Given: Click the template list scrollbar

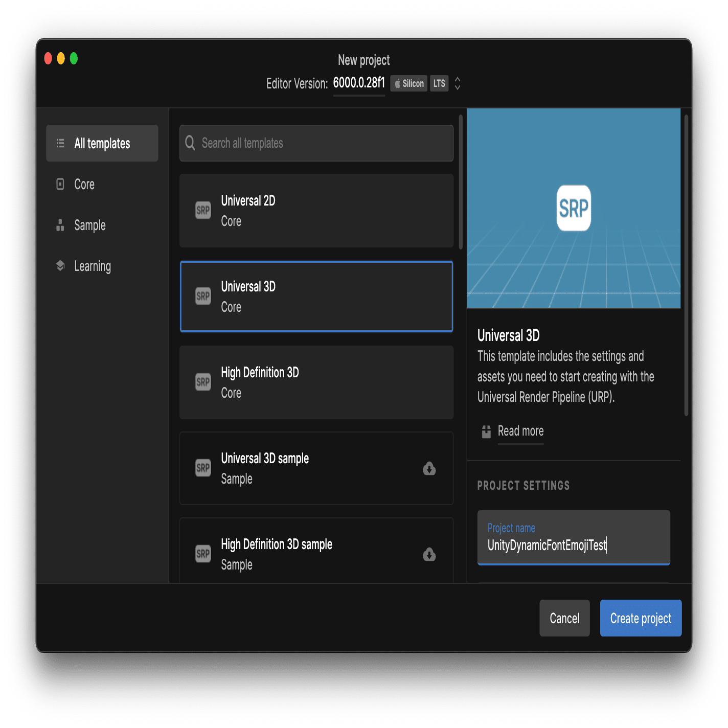Looking at the screenshot, I should coord(461,183).
